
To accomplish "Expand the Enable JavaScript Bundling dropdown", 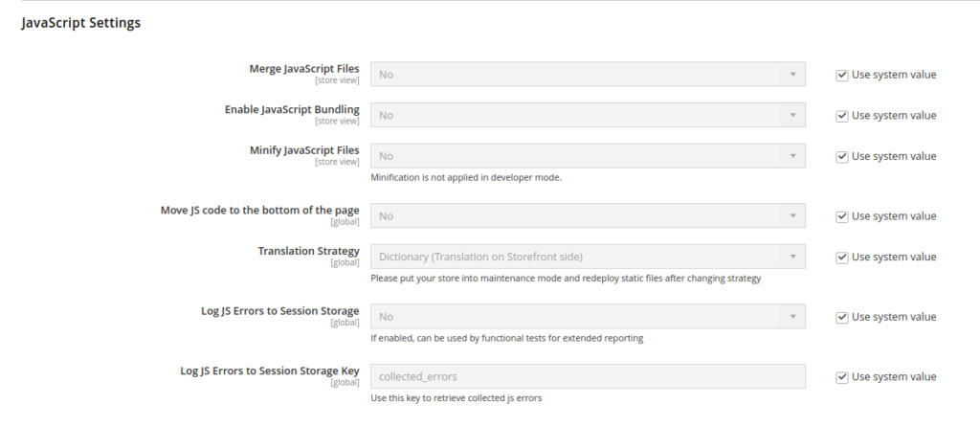I will pos(588,116).
